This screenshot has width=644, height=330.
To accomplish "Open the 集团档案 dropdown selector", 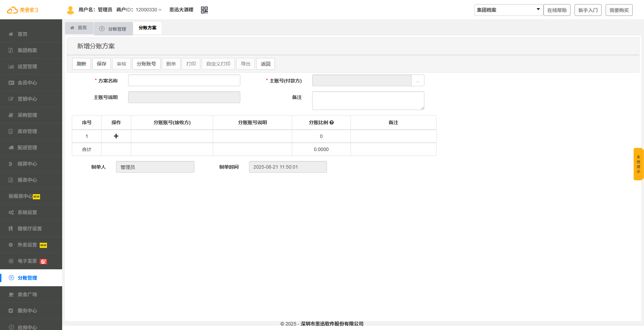I will (x=508, y=10).
